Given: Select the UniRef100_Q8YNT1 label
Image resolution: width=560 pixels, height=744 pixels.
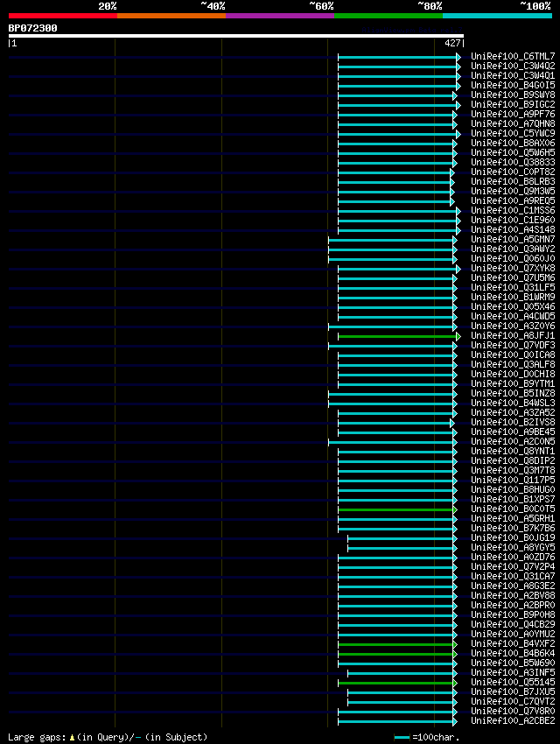Looking at the screenshot, I should pos(513,452).
